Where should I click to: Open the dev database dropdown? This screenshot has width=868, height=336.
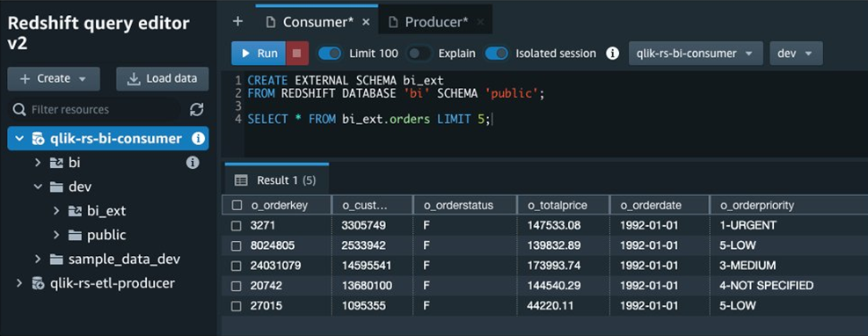pyautogui.click(x=796, y=53)
